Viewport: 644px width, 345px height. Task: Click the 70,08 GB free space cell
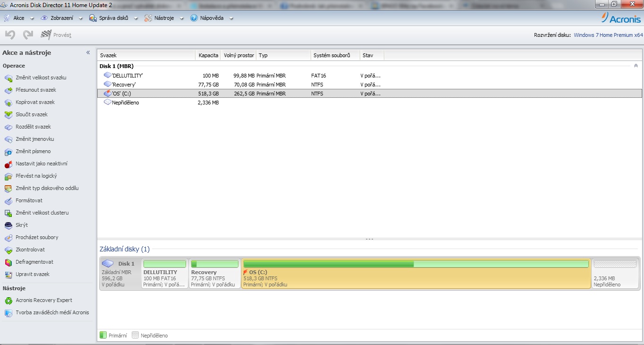tap(244, 85)
